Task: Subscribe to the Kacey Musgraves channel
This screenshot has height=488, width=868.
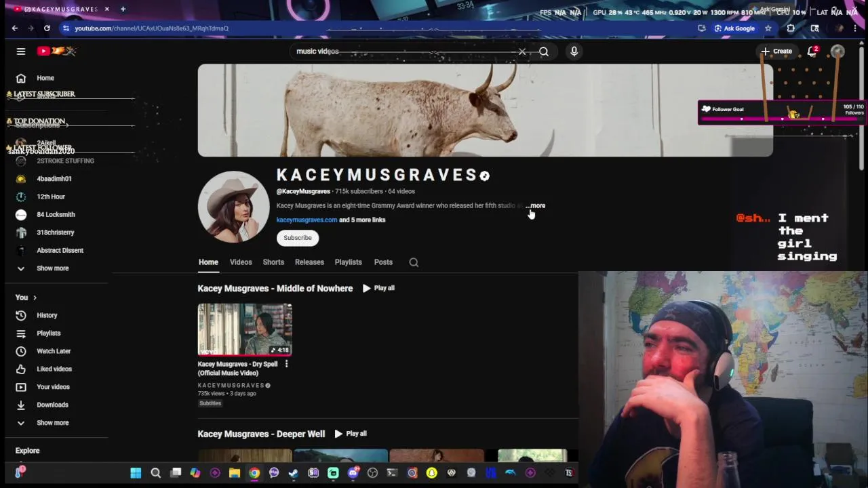Action: (x=298, y=238)
